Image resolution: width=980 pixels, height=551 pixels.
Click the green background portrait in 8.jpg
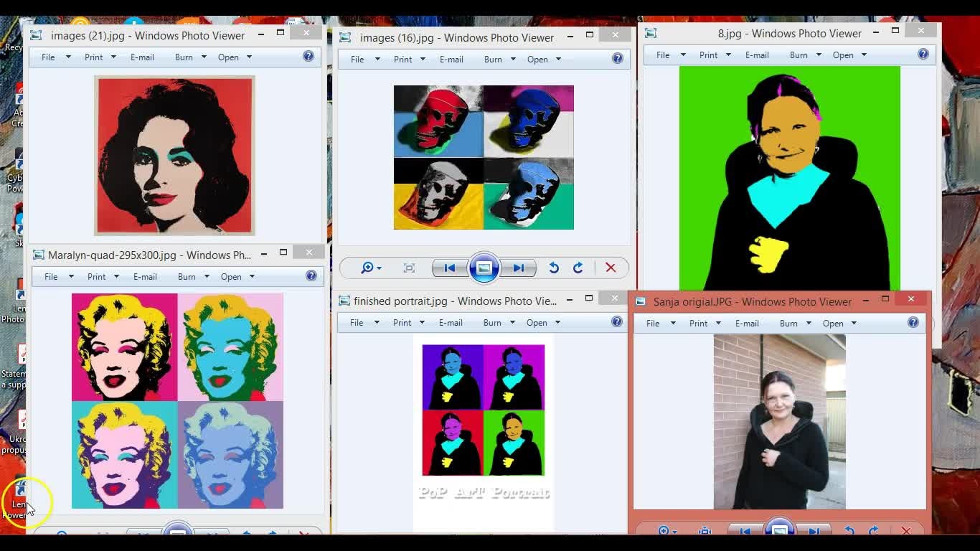click(790, 178)
